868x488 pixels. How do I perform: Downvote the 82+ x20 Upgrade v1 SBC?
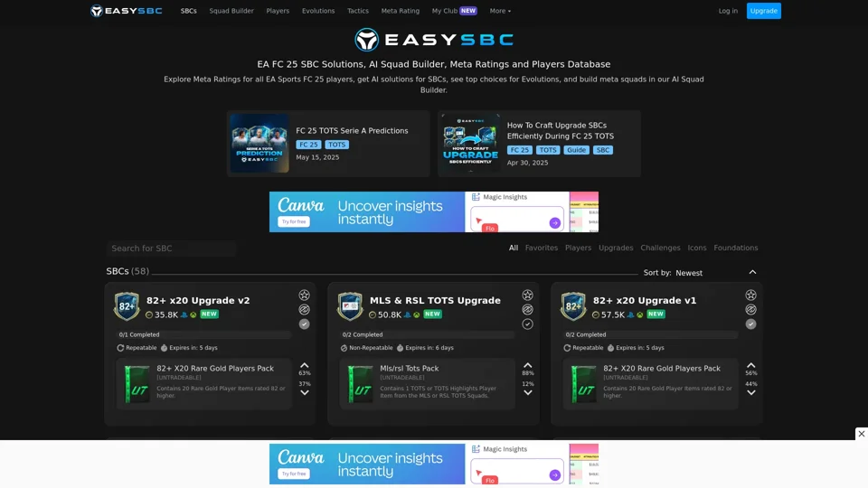pos(750,393)
